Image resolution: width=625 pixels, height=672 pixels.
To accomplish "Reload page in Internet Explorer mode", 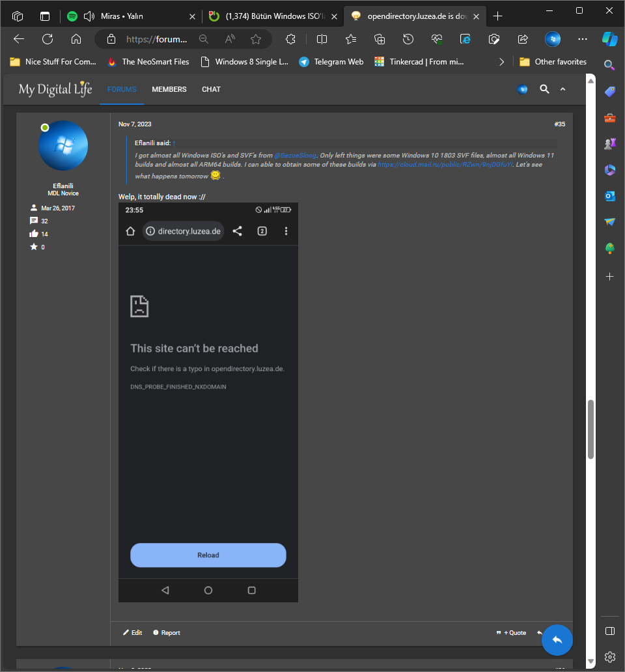I will pos(465,39).
